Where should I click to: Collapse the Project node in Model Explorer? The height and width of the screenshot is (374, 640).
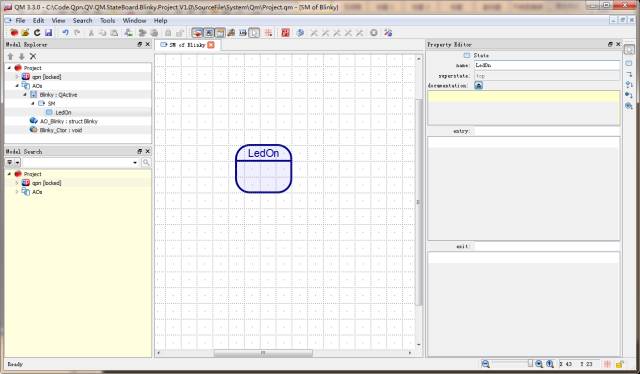(x=9, y=68)
